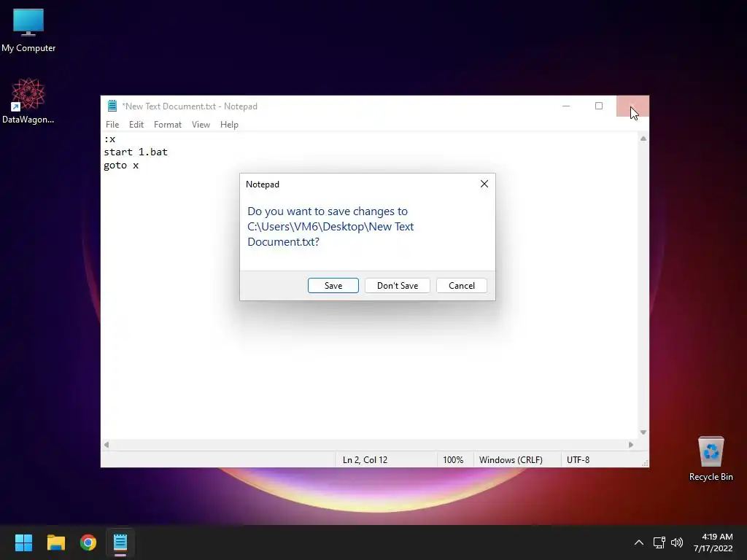The width and height of the screenshot is (747, 560).
Task: Click Save in the dialog
Action: 333,285
